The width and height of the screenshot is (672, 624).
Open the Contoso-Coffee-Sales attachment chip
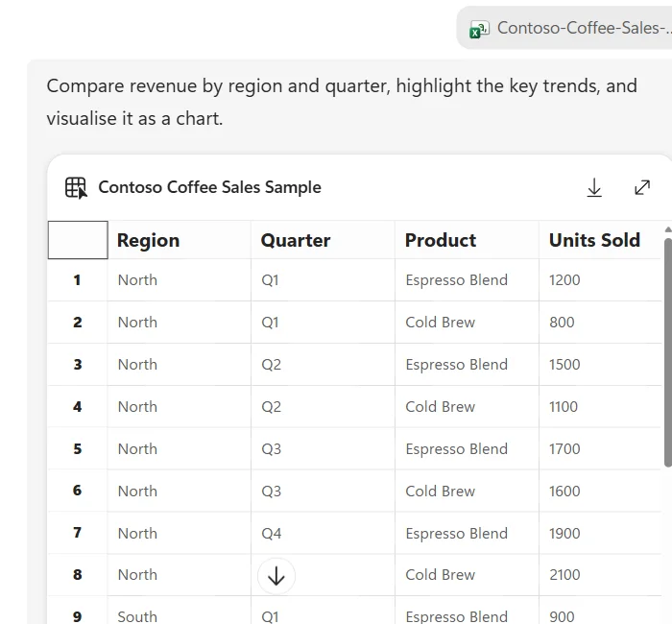[564, 28]
